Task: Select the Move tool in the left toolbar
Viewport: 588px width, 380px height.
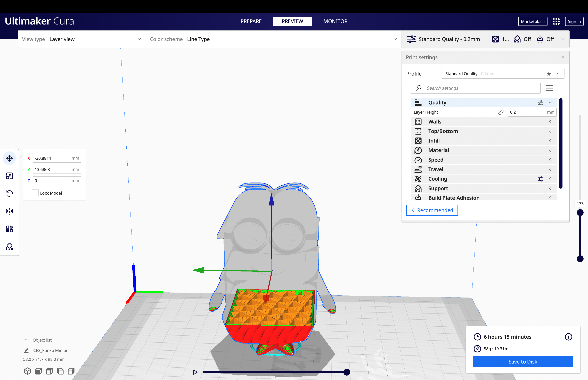Action: [9, 158]
